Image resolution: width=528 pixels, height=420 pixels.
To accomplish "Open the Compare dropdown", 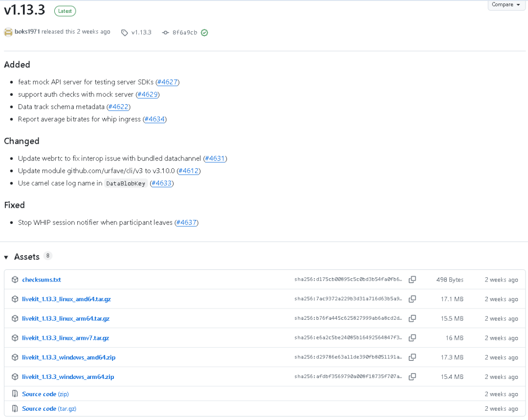I will (506, 5).
